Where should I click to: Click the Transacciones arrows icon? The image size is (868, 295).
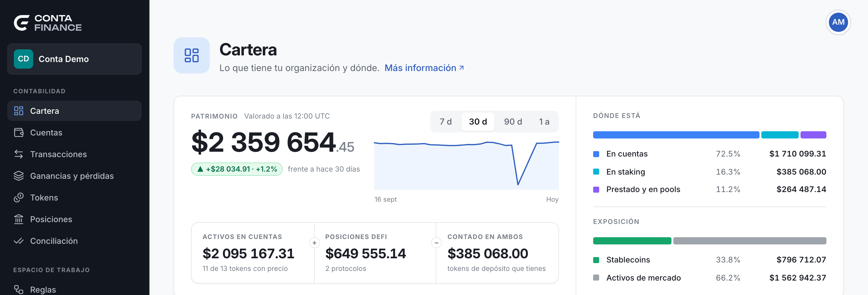(18, 154)
